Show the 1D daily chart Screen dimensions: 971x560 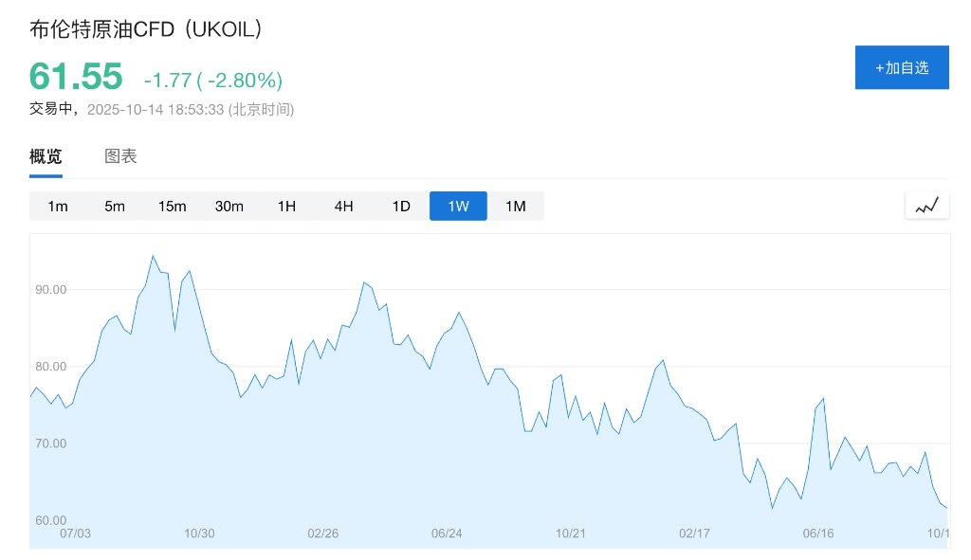[x=401, y=207]
